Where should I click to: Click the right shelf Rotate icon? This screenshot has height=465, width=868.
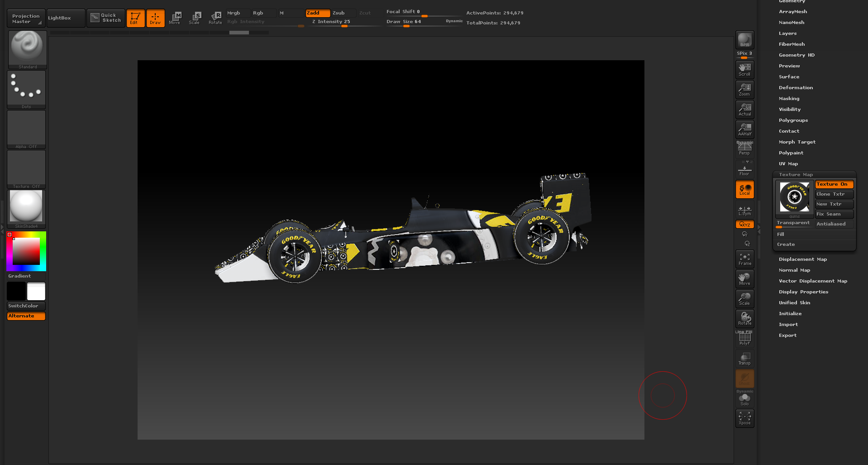(744, 318)
